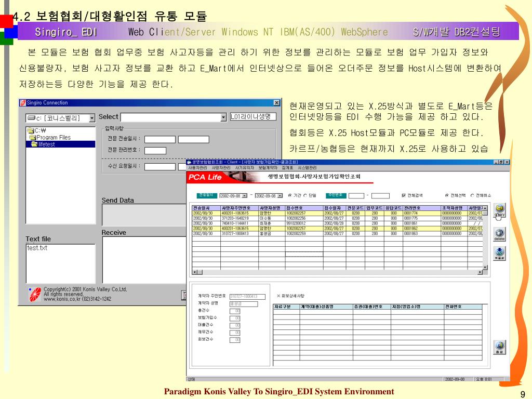Open the 사기유의자 menu
The width and height of the screenshot is (532, 399).
pos(244,168)
